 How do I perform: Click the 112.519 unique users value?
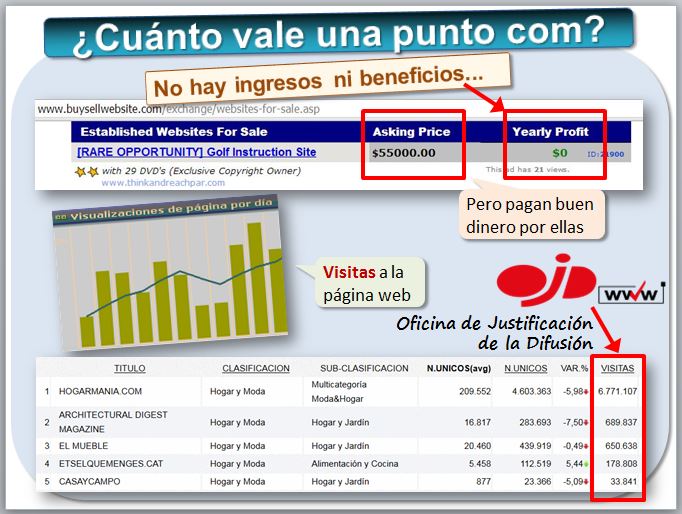[x=535, y=464]
